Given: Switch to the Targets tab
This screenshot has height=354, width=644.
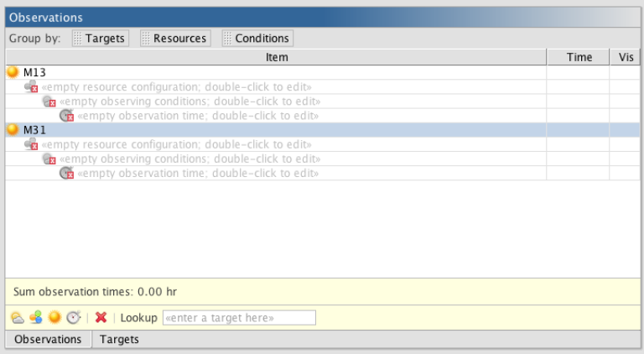Looking at the screenshot, I should point(119,339).
